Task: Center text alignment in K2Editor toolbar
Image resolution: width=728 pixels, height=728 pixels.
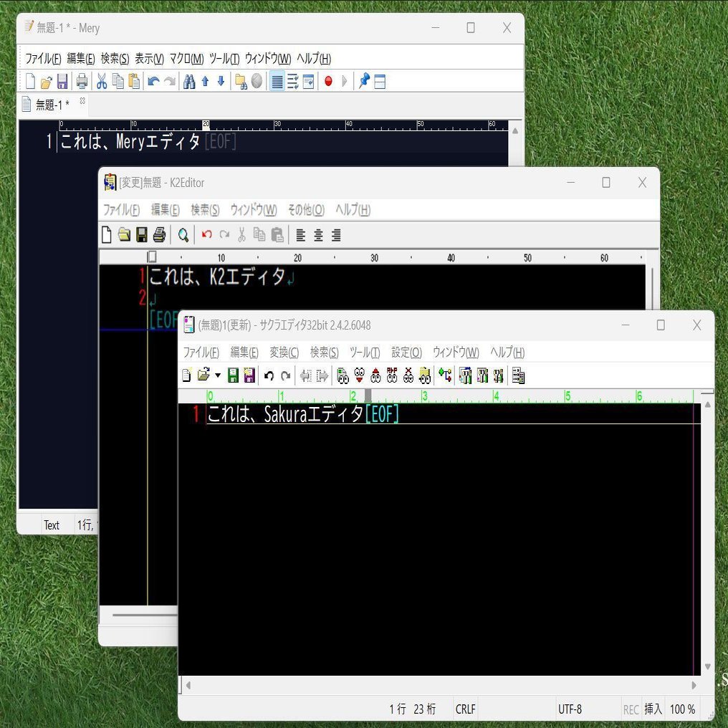Action: pos(318,236)
